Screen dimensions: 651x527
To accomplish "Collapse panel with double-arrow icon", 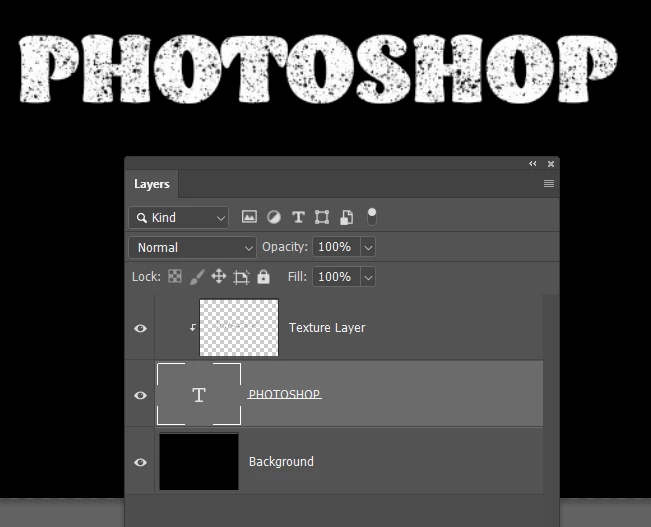I will point(533,164).
